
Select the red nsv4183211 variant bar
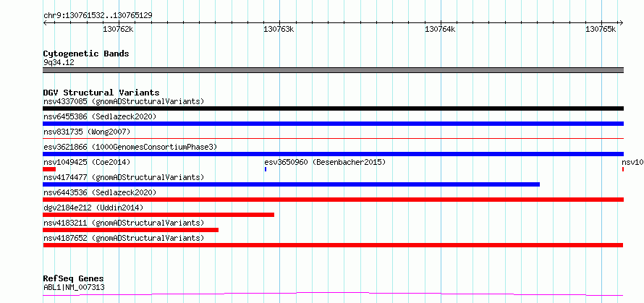(130, 230)
